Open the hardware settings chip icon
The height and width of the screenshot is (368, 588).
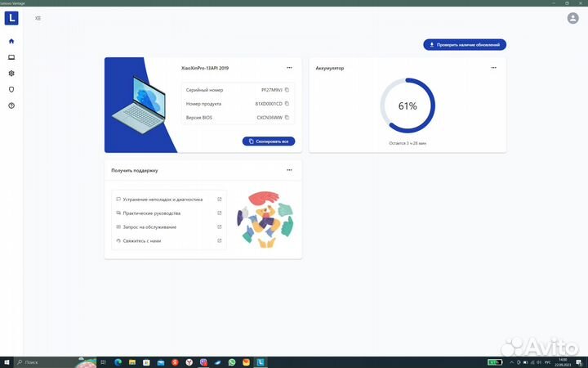[x=11, y=74]
